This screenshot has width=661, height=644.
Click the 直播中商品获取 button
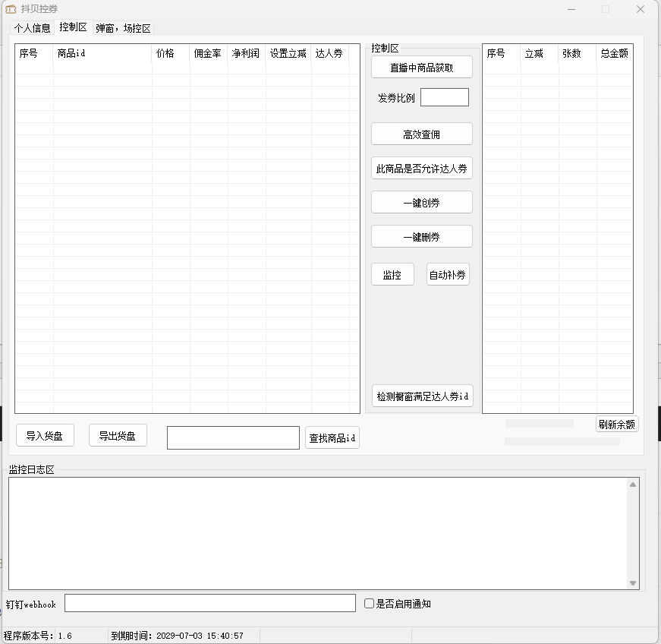421,67
